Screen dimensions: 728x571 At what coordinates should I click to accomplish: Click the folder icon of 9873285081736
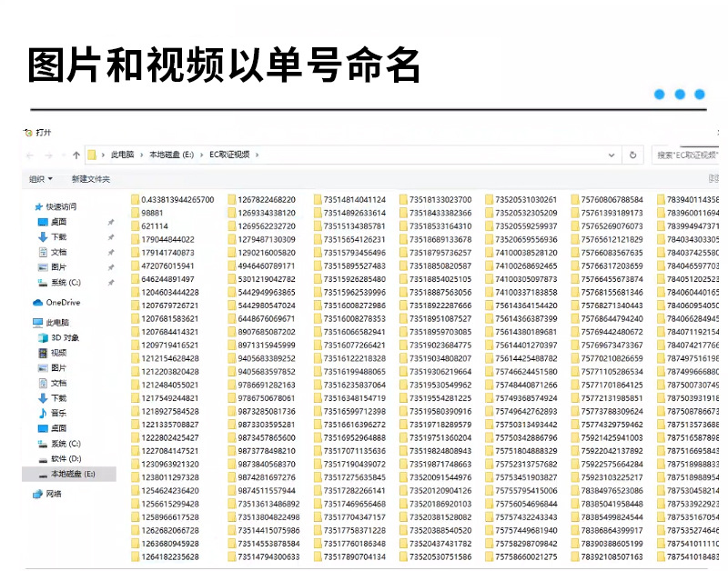coord(232,411)
